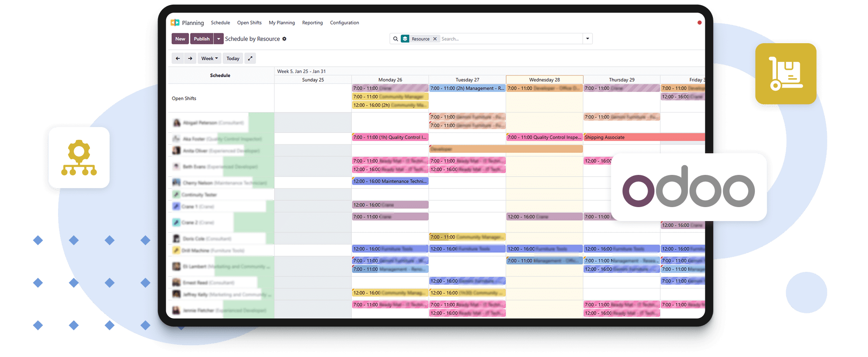This screenshot has height=357, width=868.
Task: Click the Crane 1 resource icon
Action: [x=176, y=206]
